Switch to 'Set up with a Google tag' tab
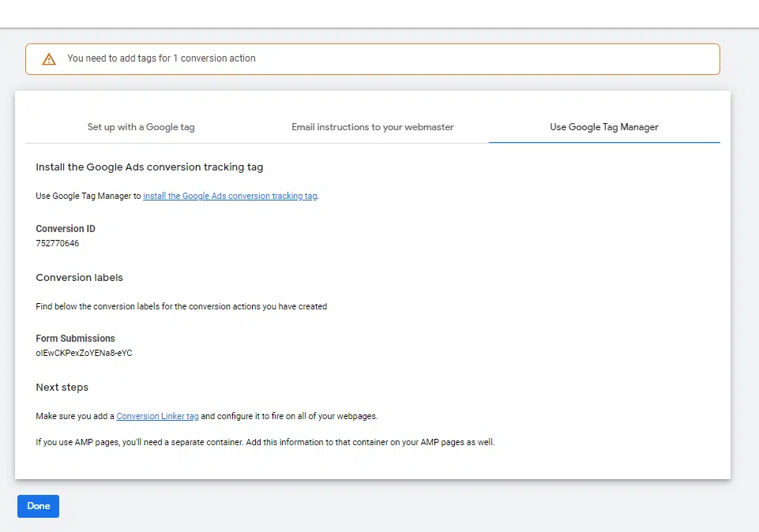759x532 pixels. pos(141,127)
